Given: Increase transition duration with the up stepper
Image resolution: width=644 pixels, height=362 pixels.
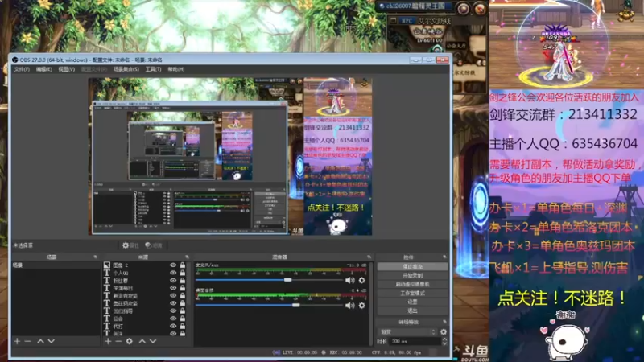Looking at the screenshot, I should [x=444, y=339].
